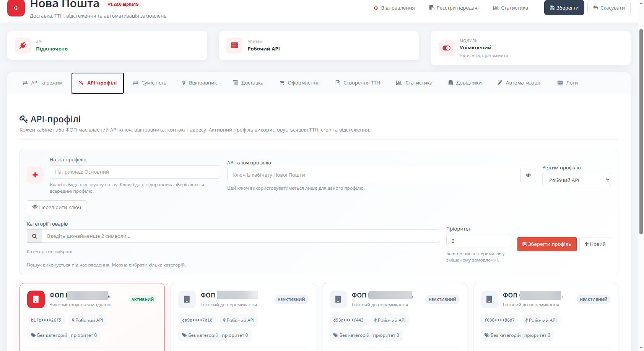Click the API plug status icon
The height and width of the screenshot is (351, 644).
pyautogui.click(x=23, y=45)
